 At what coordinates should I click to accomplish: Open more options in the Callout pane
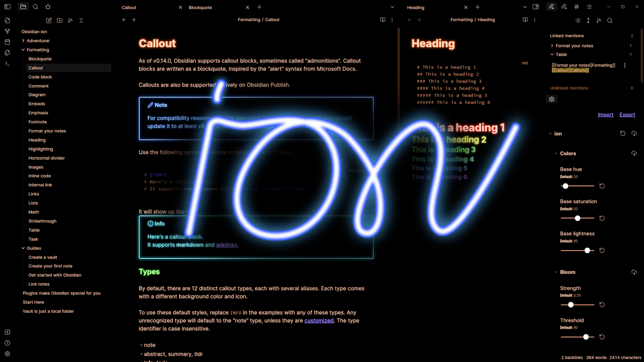[392, 20]
